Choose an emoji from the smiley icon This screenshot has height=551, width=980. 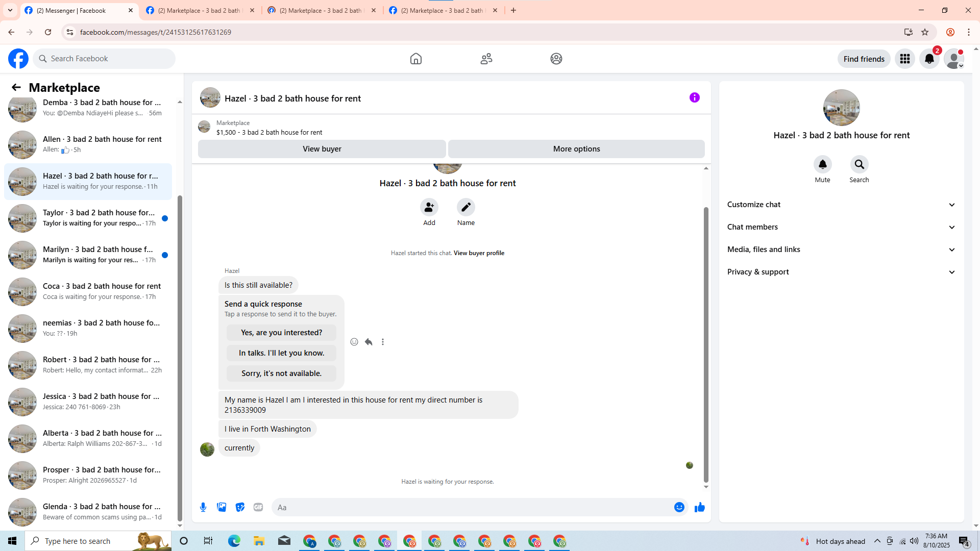(679, 507)
